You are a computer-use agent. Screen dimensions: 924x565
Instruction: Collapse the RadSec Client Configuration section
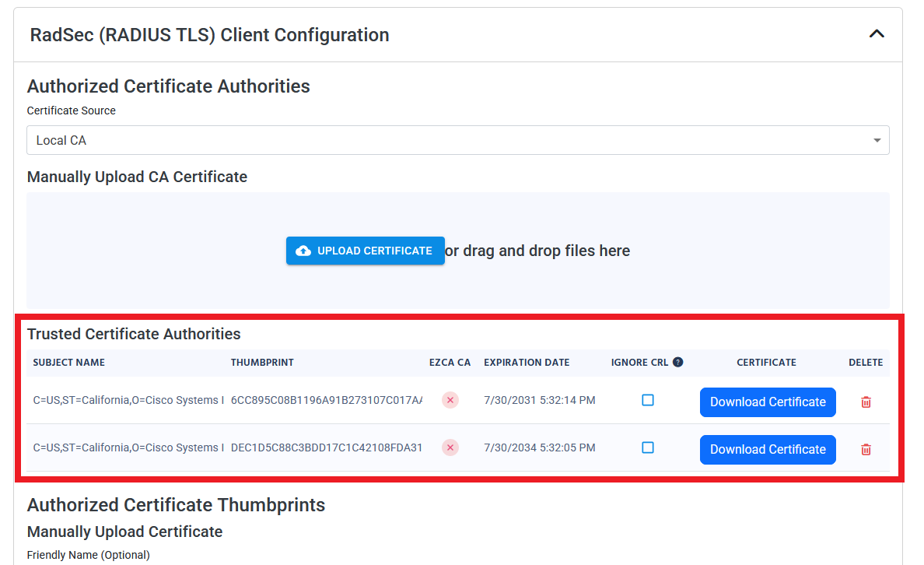coord(877,34)
